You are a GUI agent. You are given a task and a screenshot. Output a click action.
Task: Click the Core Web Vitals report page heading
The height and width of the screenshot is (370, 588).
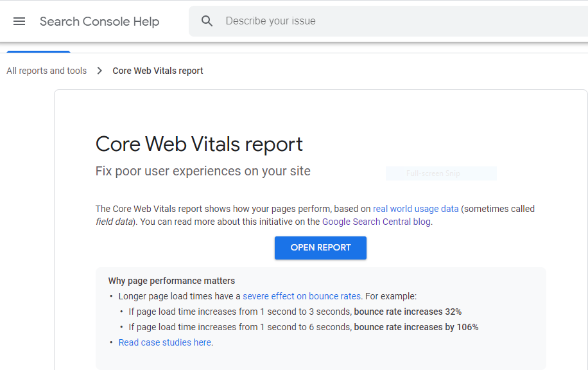click(x=199, y=144)
